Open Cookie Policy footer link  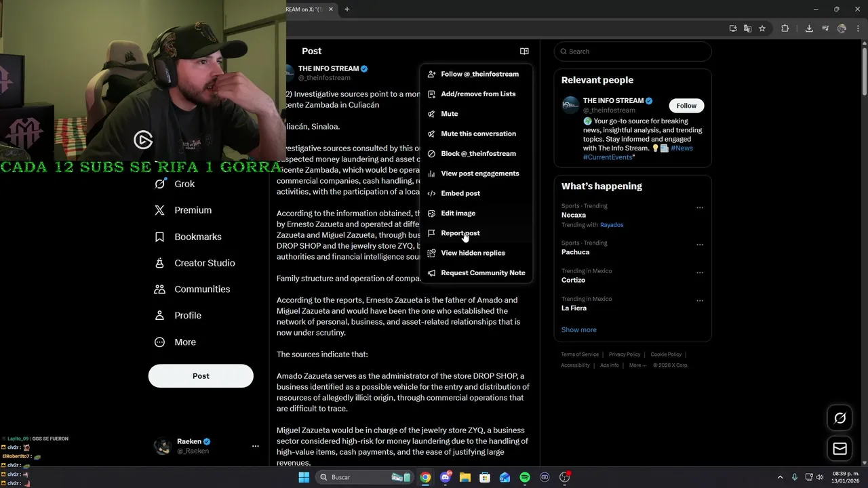tap(666, 354)
